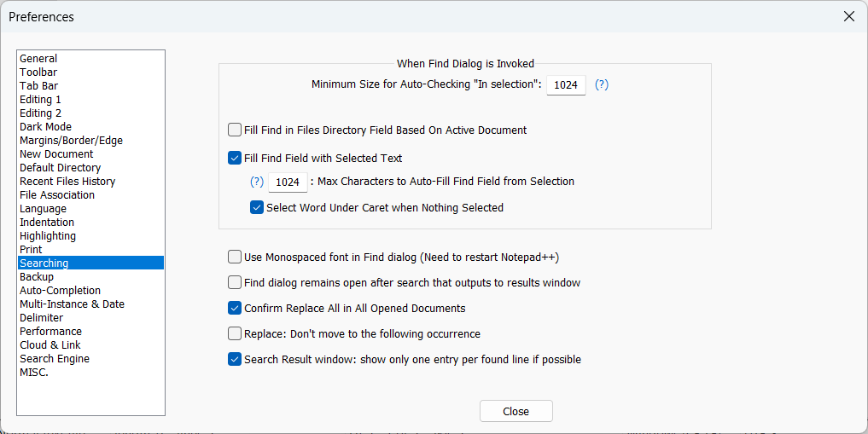The image size is (868, 434).
Task: Uncheck Fill Find Field with Selected Text
Action: tap(235, 158)
